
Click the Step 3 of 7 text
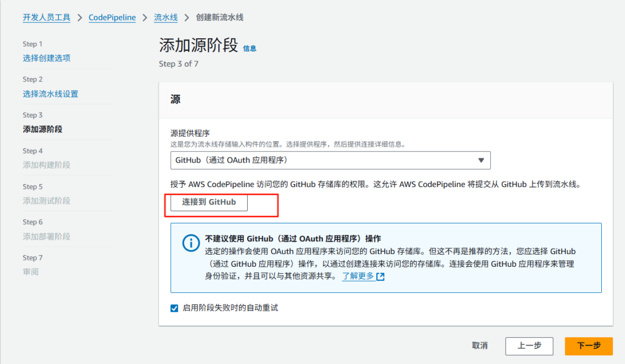point(179,64)
